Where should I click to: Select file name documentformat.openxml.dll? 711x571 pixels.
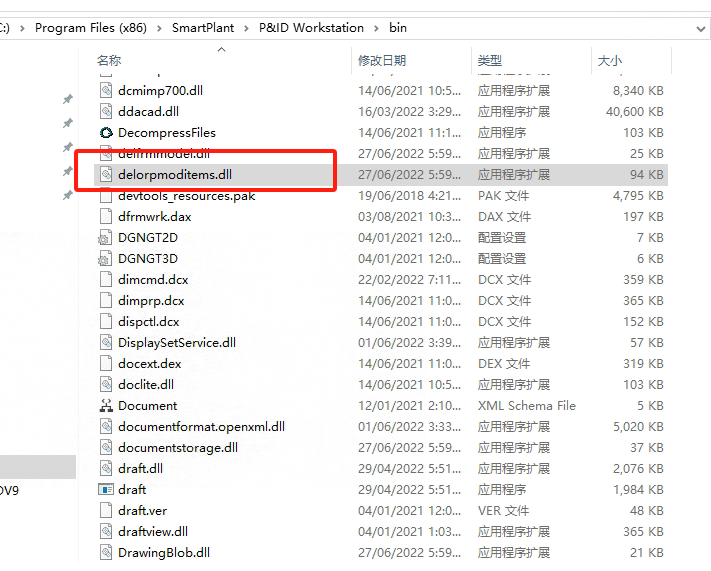coord(201,426)
